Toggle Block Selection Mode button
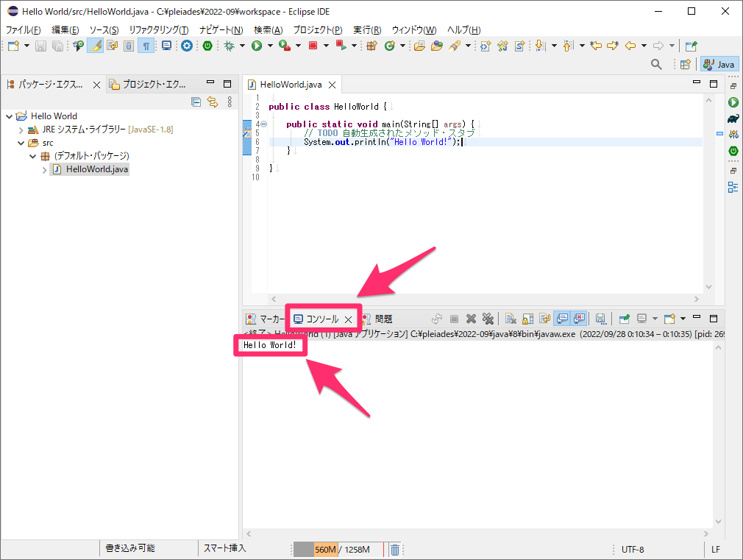Image resolution: width=743 pixels, height=560 pixels. tap(129, 46)
